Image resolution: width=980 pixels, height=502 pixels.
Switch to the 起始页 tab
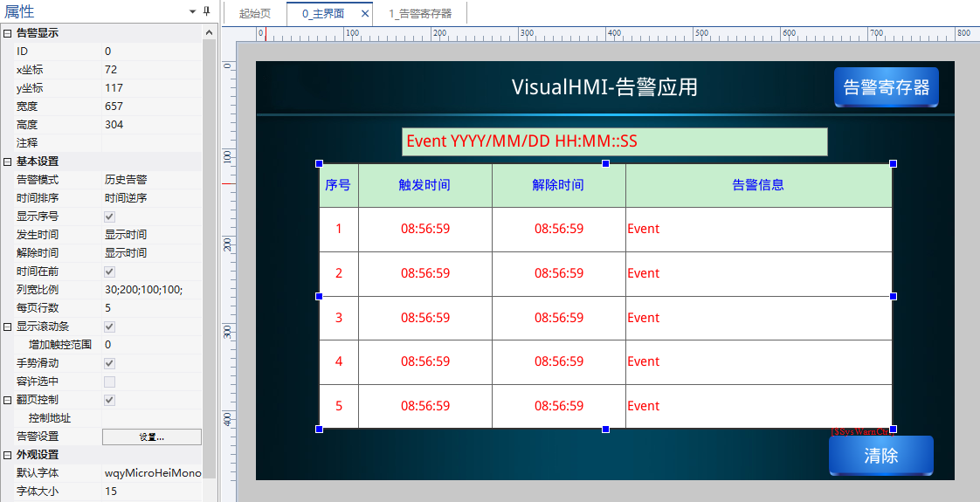tap(255, 14)
